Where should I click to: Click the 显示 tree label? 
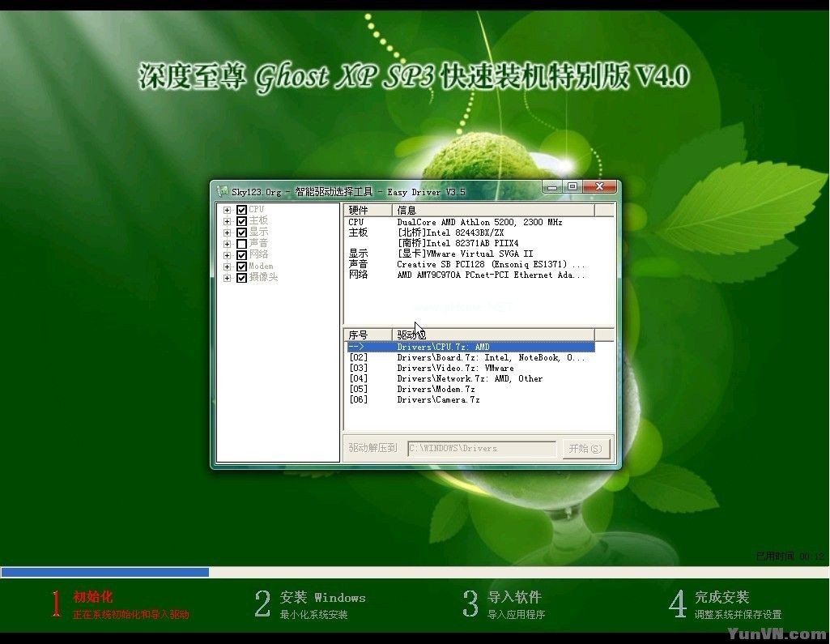[258, 232]
